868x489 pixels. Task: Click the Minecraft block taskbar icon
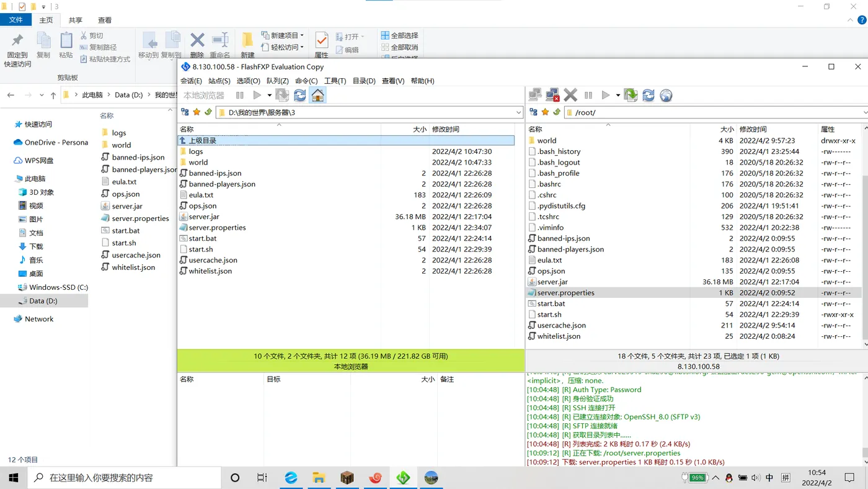347,478
